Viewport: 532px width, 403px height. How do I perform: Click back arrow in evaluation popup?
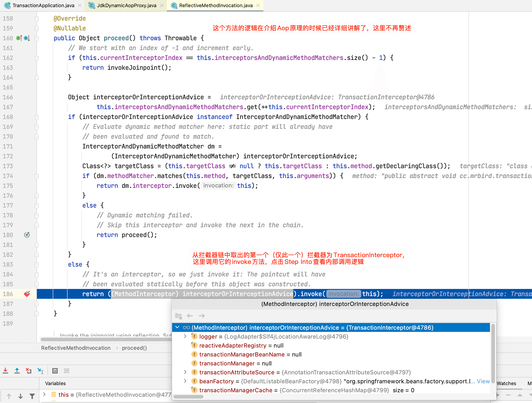tap(190, 316)
